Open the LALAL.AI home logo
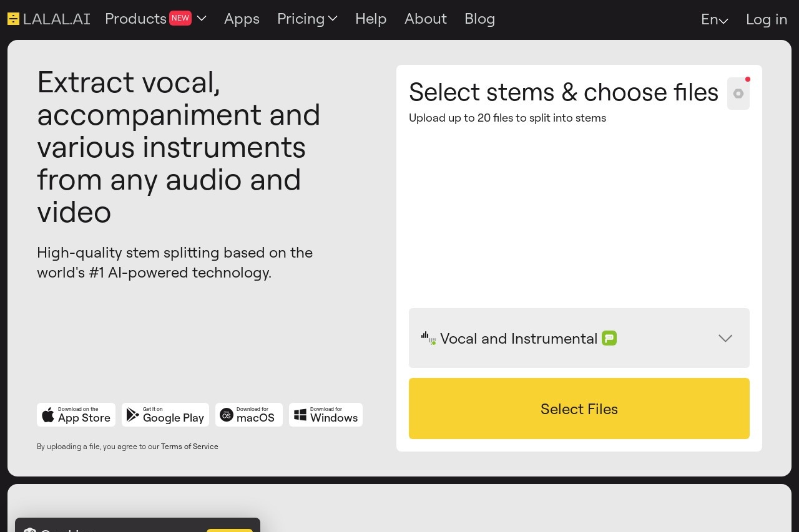Screen dimensions: 799x532 (48, 19)
